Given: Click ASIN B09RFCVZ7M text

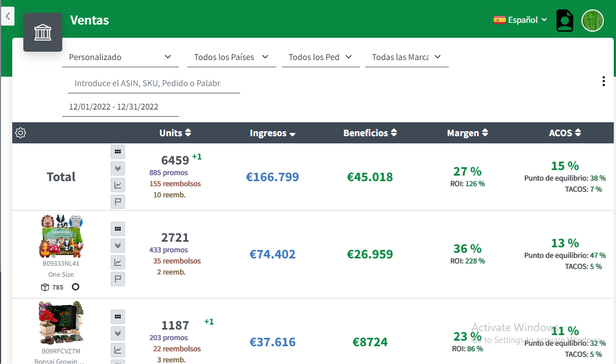Looking at the screenshot, I should click(x=61, y=351).
